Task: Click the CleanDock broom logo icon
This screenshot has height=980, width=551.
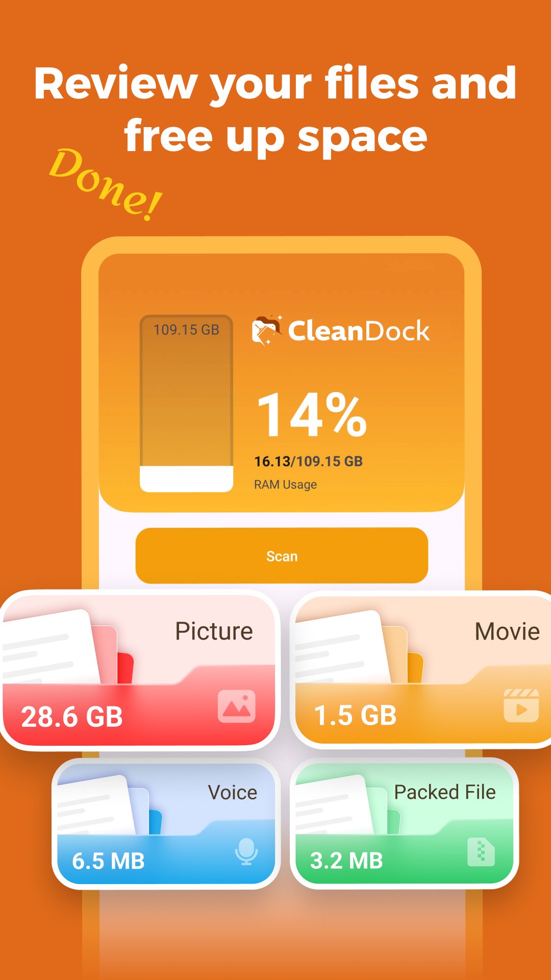Action: 267,330
